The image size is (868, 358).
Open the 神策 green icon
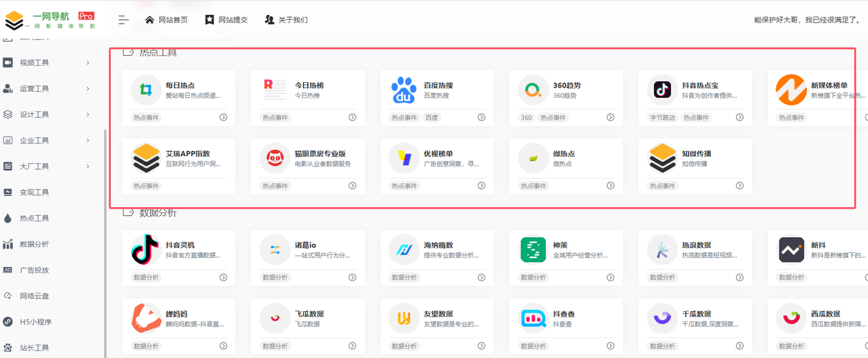tap(533, 250)
